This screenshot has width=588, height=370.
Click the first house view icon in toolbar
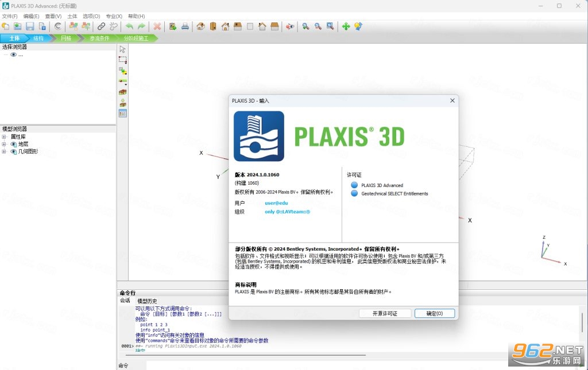pyautogui.click(x=200, y=26)
